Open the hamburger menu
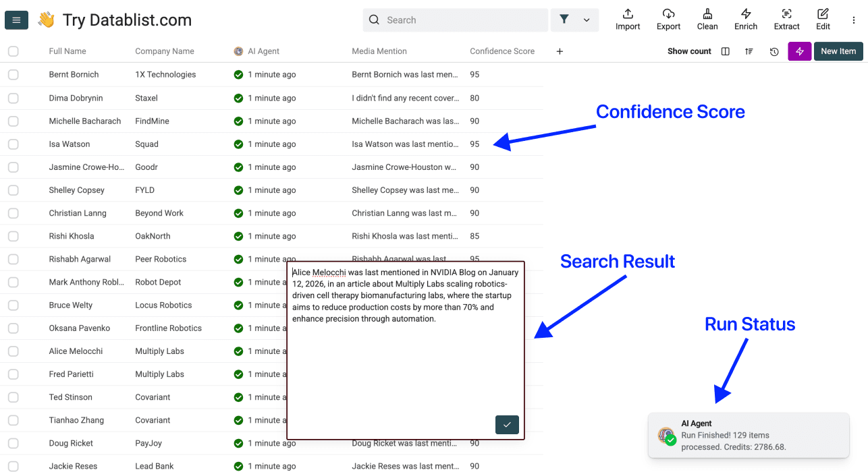The height and width of the screenshot is (472, 868). click(x=16, y=20)
